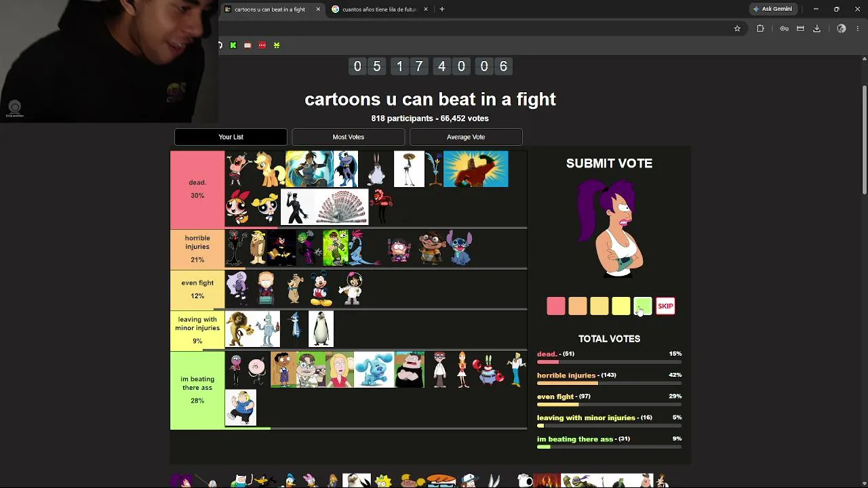Select Big Chungus in the dead tier
This screenshot has width=868, height=488.
pyautogui.click(x=376, y=169)
